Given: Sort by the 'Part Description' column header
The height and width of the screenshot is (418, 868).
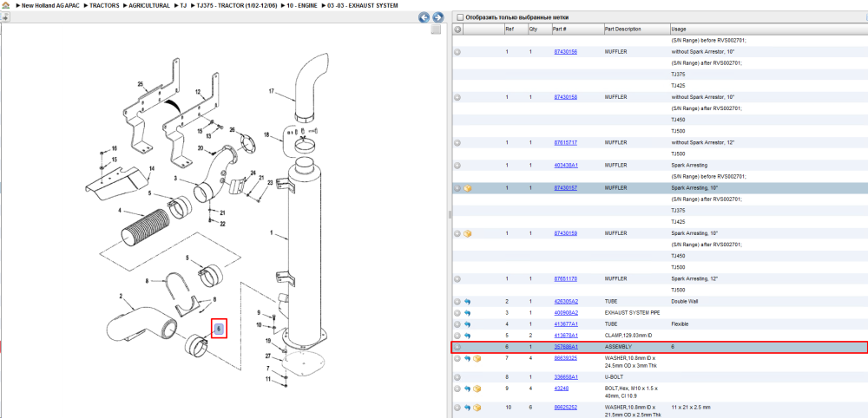Looking at the screenshot, I should (x=622, y=29).
